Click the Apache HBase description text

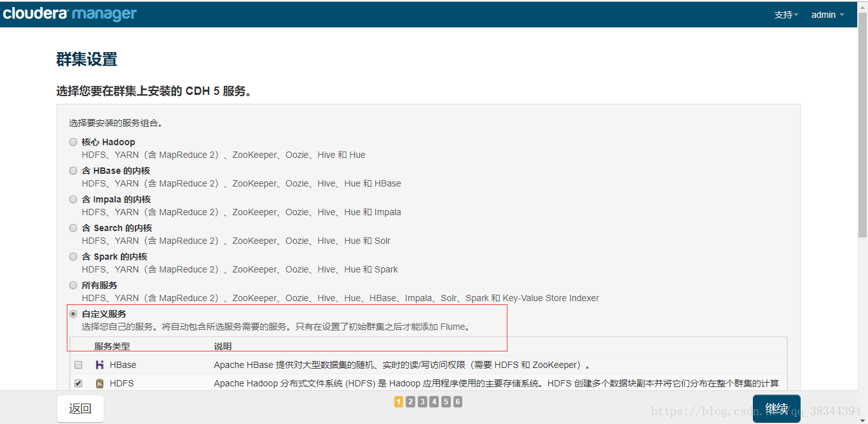pyautogui.click(x=403, y=365)
